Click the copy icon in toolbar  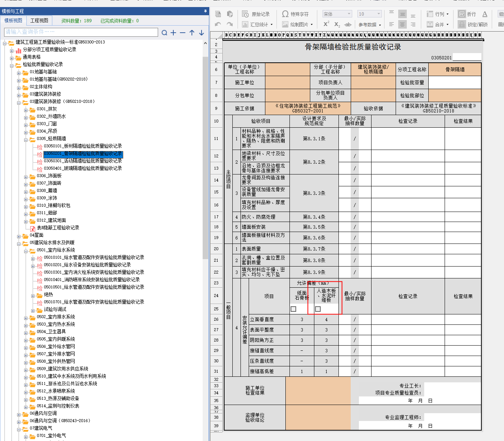click(x=218, y=14)
